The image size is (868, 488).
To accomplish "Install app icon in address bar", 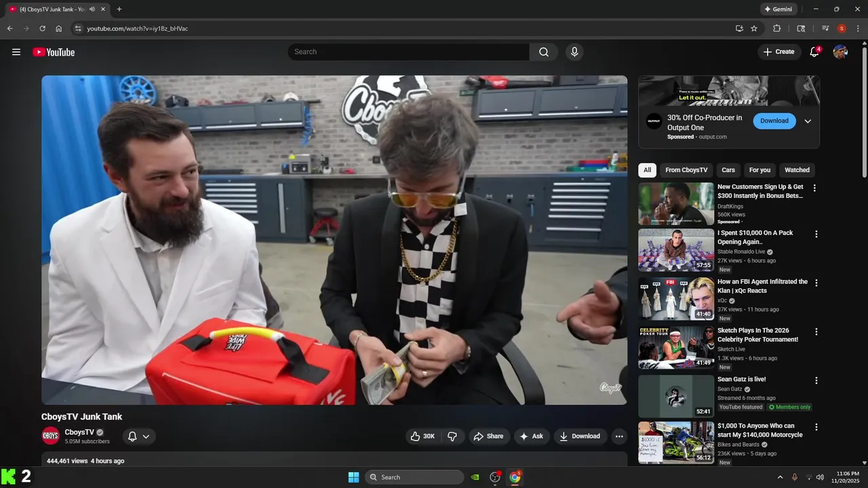I will point(739,28).
